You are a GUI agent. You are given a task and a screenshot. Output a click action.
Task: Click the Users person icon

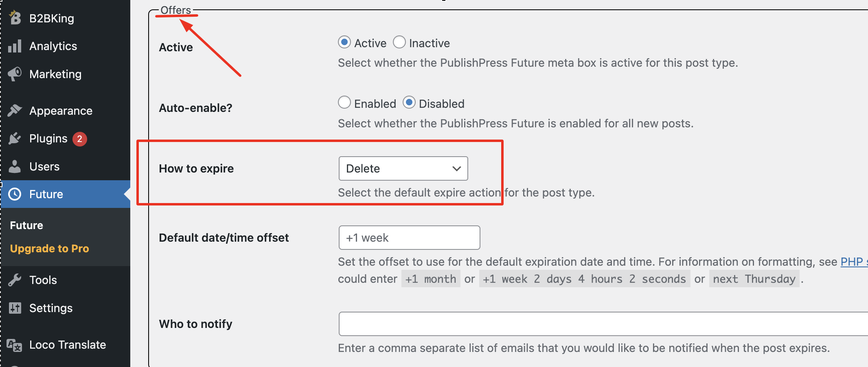(15, 166)
